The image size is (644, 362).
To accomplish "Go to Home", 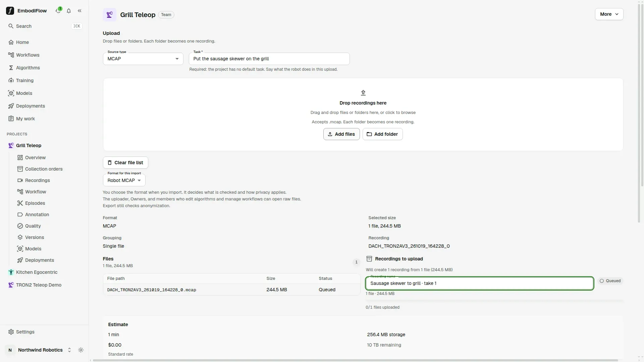I will [x=45, y=42].
